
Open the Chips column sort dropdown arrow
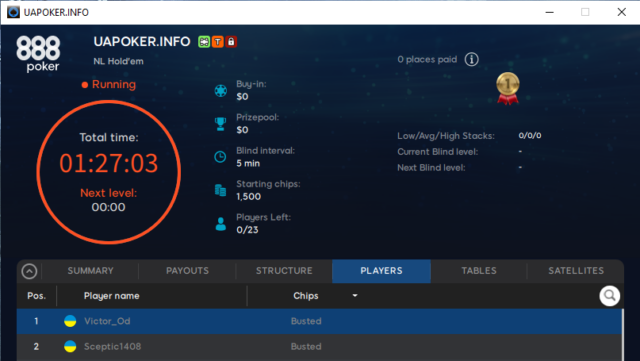pos(355,295)
